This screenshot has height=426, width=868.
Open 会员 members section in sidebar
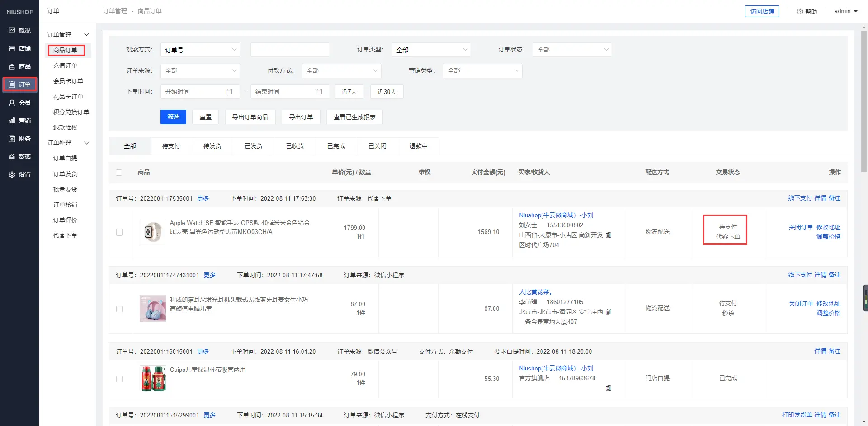[12, 103]
